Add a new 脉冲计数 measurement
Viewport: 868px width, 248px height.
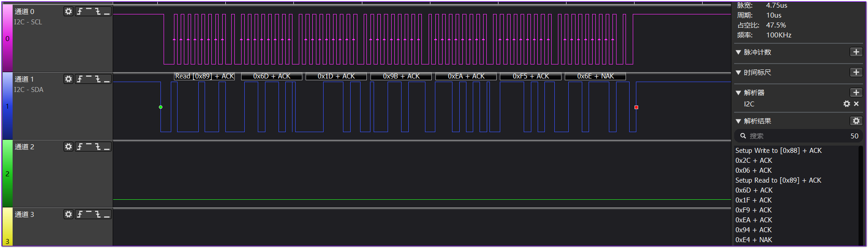856,52
